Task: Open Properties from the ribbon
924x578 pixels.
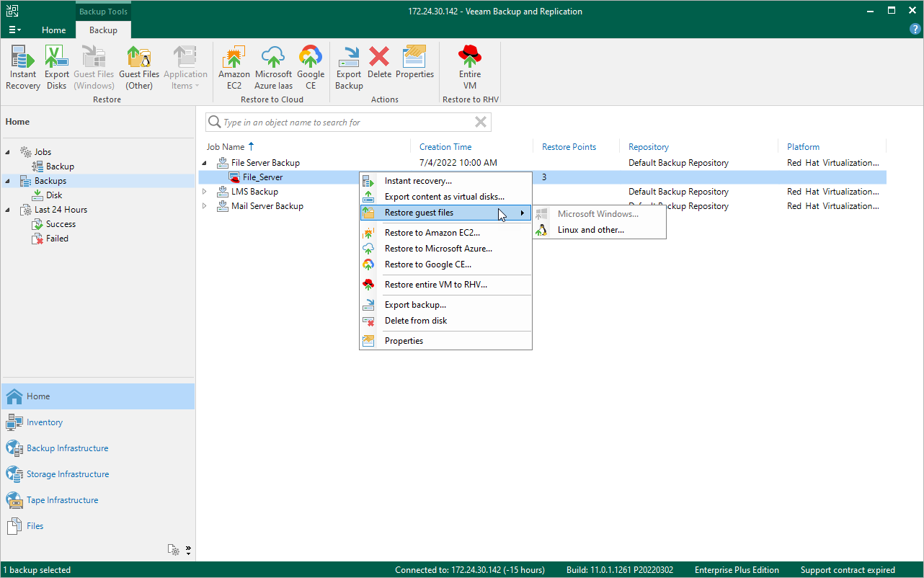Action: coord(415,63)
